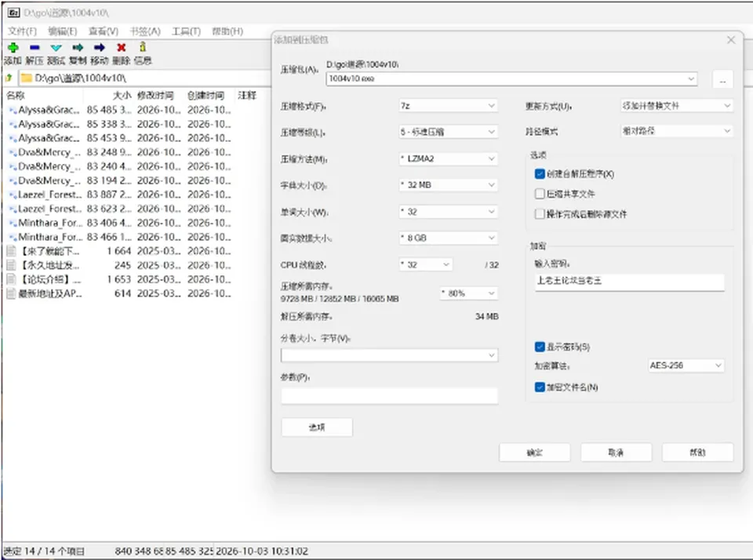753x560 pixels.
Task: Click the 取消 (Cancel) button
Action: (x=617, y=453)
